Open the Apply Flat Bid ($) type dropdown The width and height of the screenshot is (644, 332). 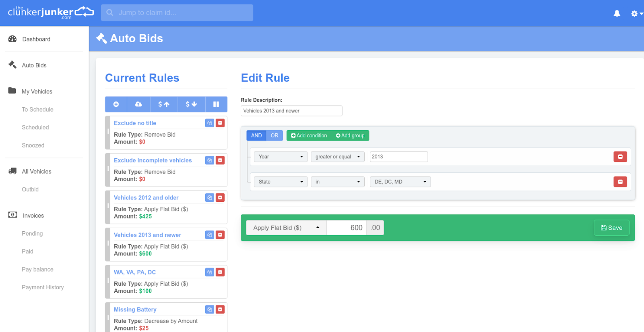click(286, 228)
